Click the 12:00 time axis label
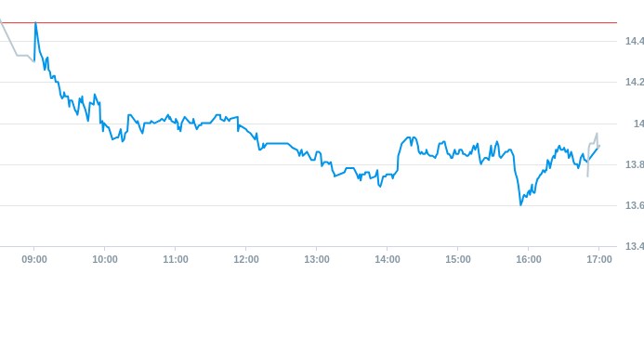 coord(246,260)
